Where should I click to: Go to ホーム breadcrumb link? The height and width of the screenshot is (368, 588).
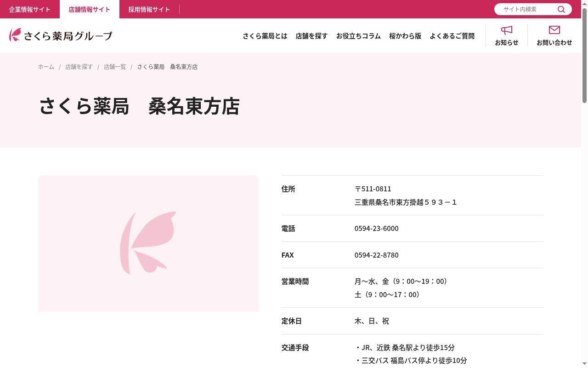click(x=46, y=67)
